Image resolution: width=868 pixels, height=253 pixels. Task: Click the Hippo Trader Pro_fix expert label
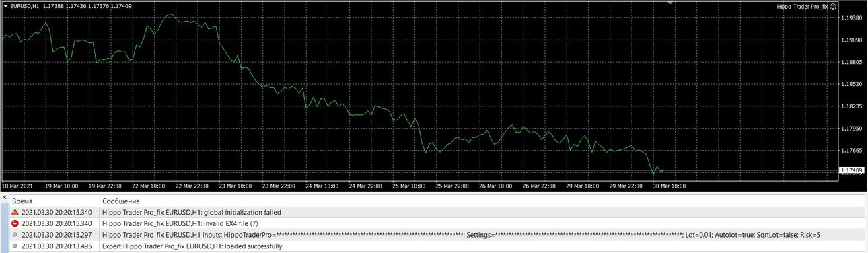pos(802,6)
